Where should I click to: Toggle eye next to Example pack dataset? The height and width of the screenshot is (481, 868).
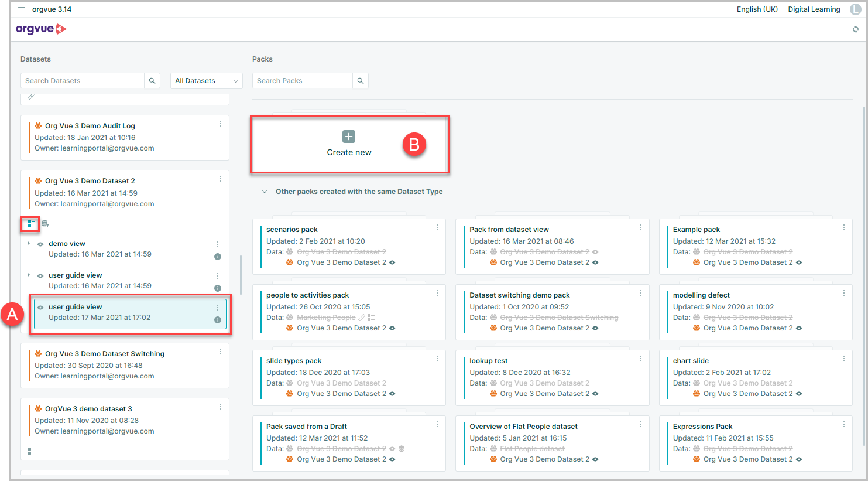pyautogui.click(x=799, y=262)
